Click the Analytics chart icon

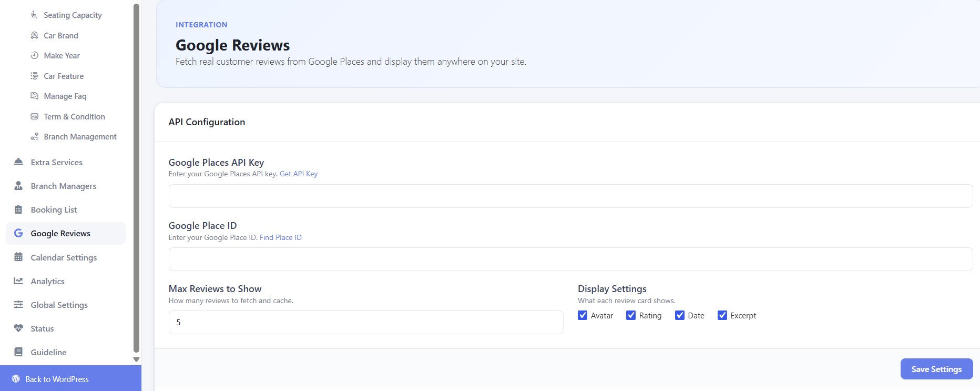coord(18,281)
